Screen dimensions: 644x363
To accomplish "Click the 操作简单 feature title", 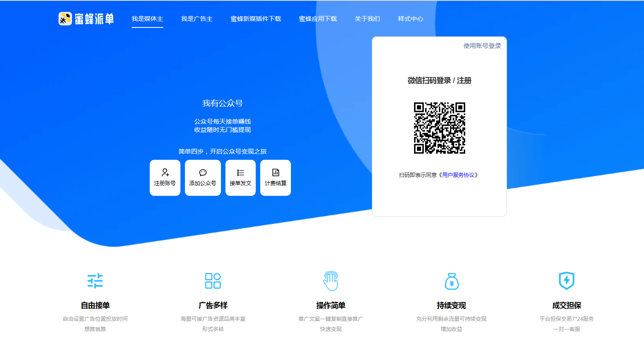I will [x=331, y=305].
